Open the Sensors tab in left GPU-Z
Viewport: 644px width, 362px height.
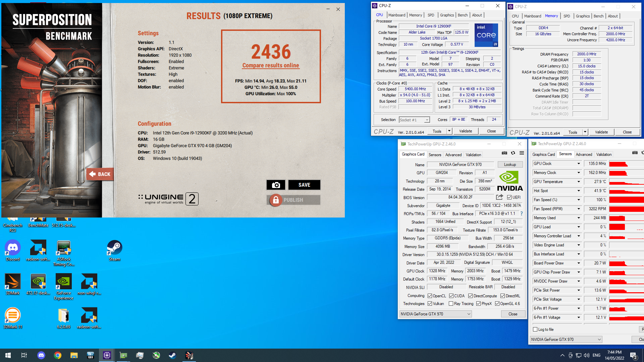435,155
